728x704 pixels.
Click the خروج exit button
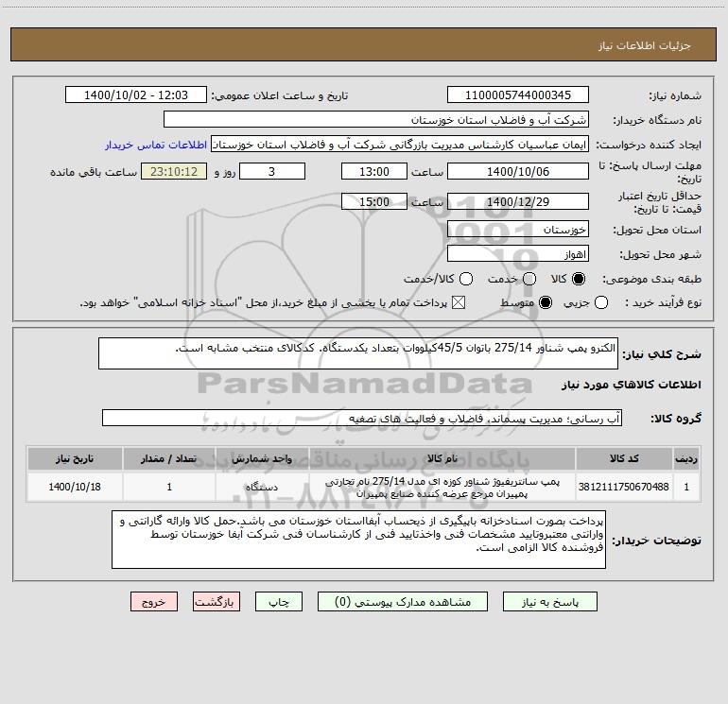[154, 602]
